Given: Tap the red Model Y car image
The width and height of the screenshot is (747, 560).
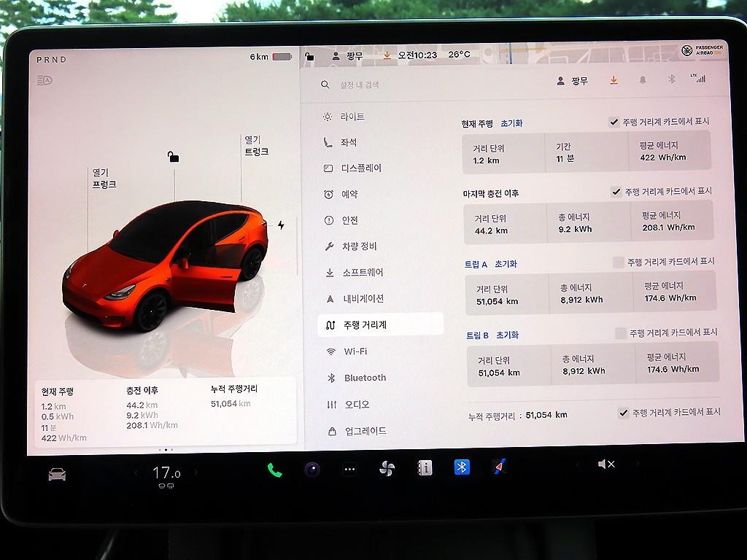Looking at the screenshot, I should [x=165, y=267].
